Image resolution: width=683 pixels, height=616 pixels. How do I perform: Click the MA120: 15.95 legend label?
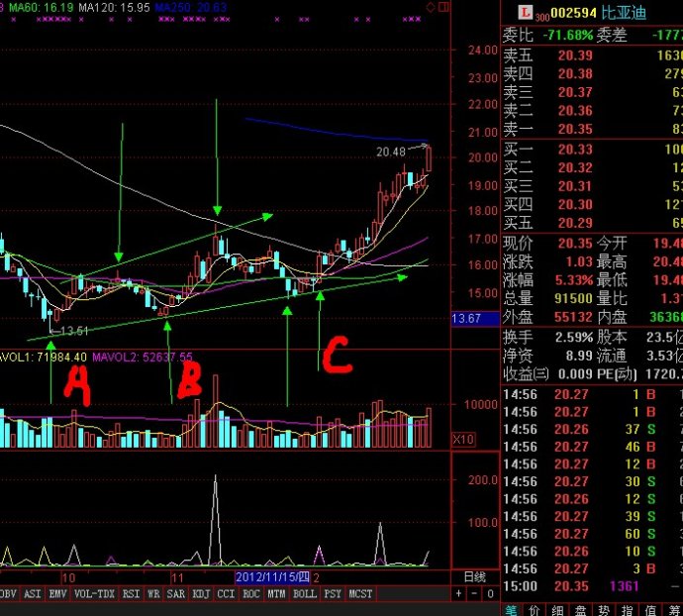coord(114,7)
